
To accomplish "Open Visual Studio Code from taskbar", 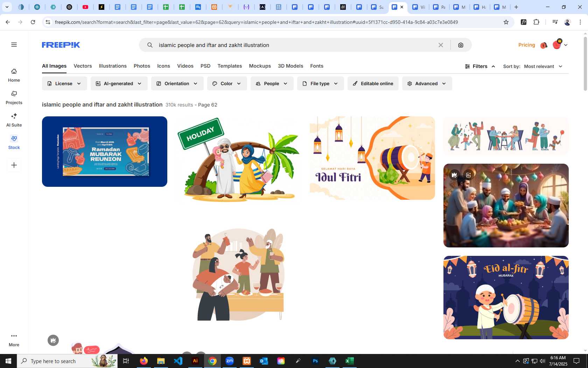I will point(178,361).
